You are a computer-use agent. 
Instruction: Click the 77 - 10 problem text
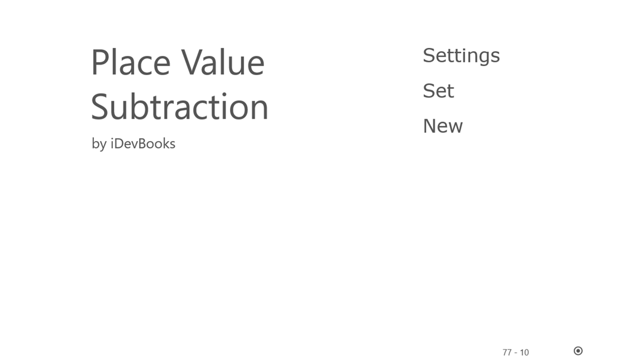(x=516, y=352)
